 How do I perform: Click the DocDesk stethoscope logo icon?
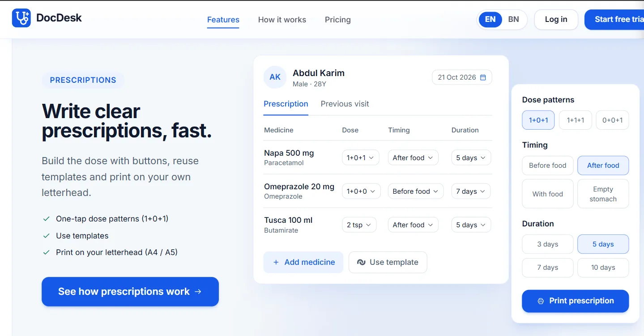point(21,18)
